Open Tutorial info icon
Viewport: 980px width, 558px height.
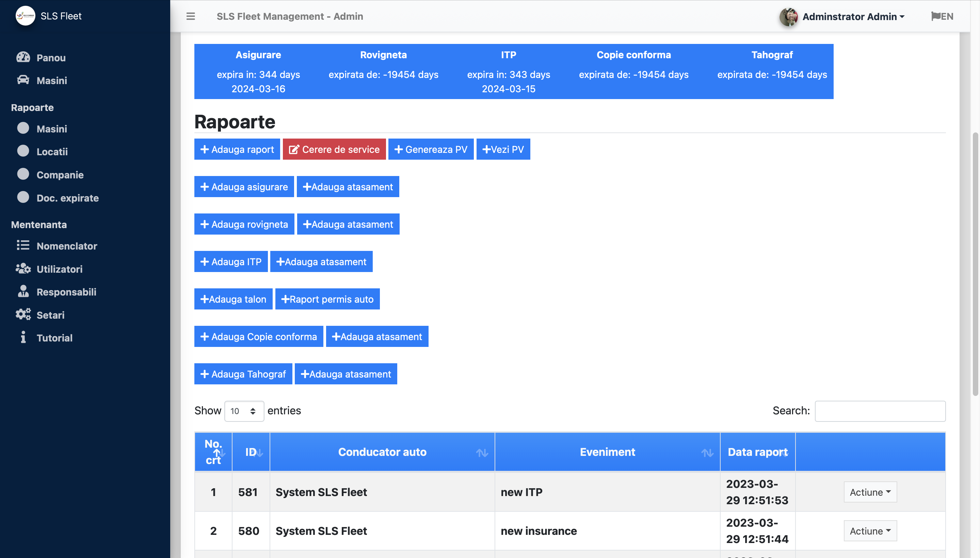point(23,338)
